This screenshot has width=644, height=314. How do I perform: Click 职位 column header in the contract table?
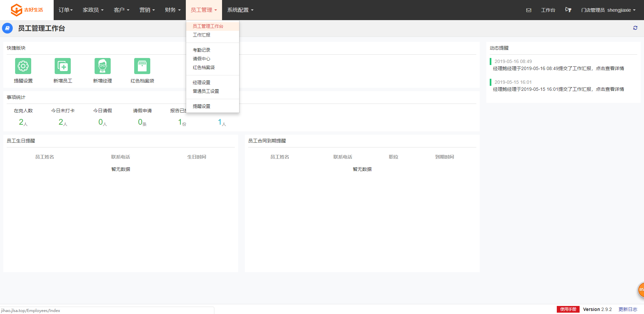(393, 157)
